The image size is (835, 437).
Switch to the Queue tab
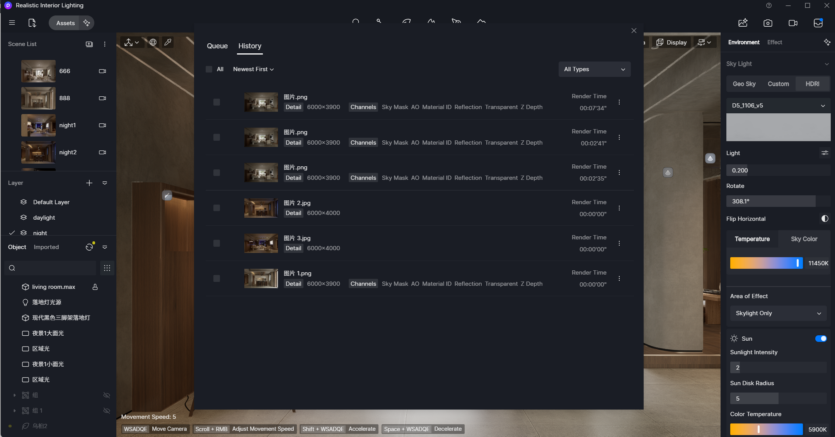click(217, 46)
